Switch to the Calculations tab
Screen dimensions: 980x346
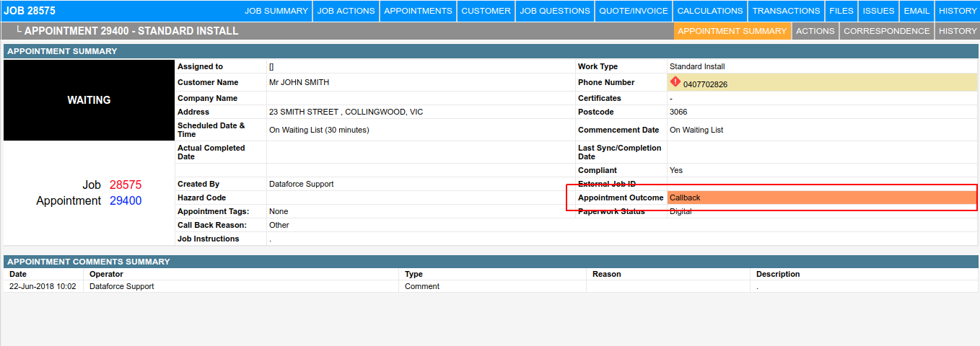tap(709, 11)
